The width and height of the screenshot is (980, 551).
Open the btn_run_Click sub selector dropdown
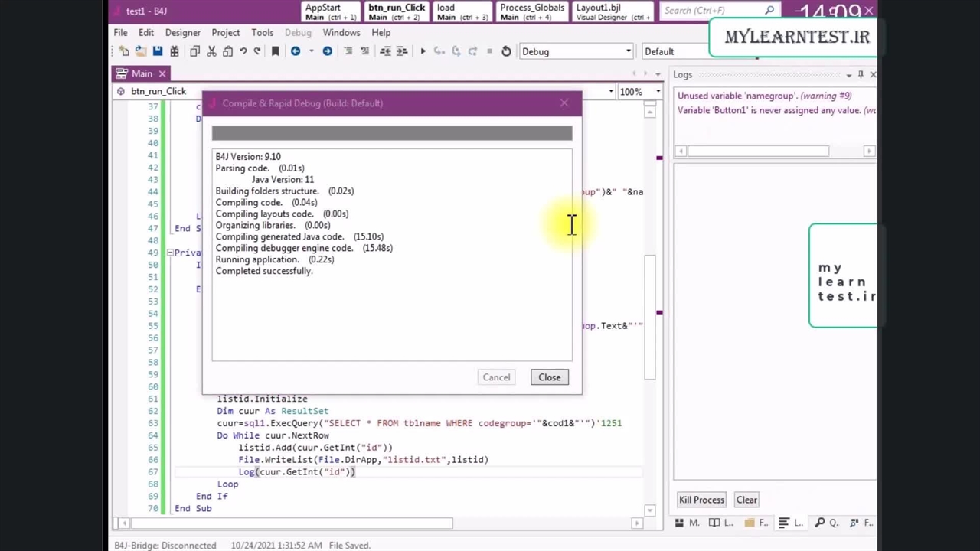pos(610,92)
